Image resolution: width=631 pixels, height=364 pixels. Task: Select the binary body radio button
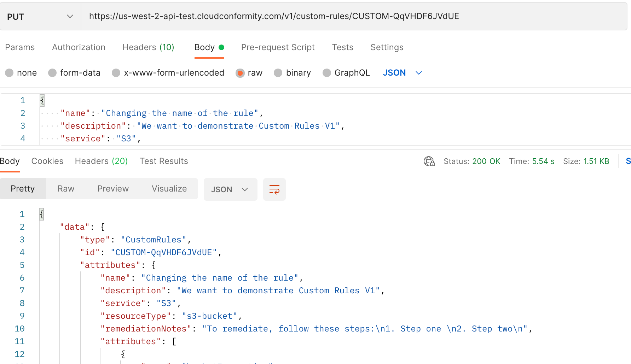[x=278, y=73]
